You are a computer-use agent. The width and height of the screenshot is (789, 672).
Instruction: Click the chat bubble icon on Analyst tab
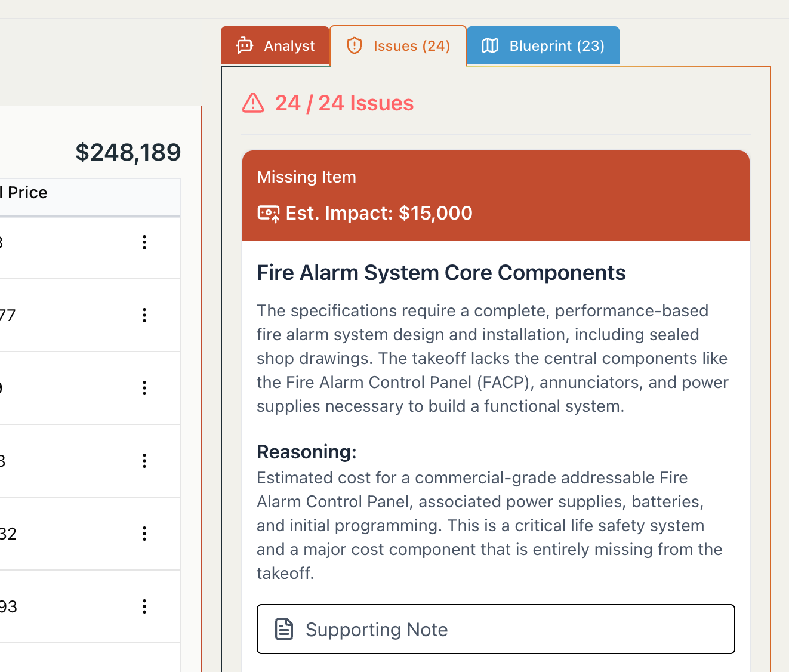point(245,45)
